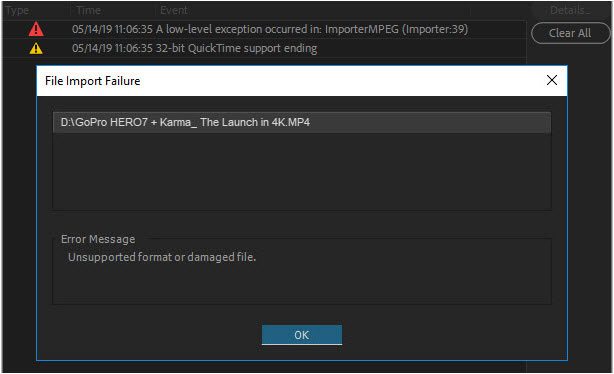Click the yellow warning triangle icon
The height and width of the screenshot is (374, 614).
pos(36,49)
